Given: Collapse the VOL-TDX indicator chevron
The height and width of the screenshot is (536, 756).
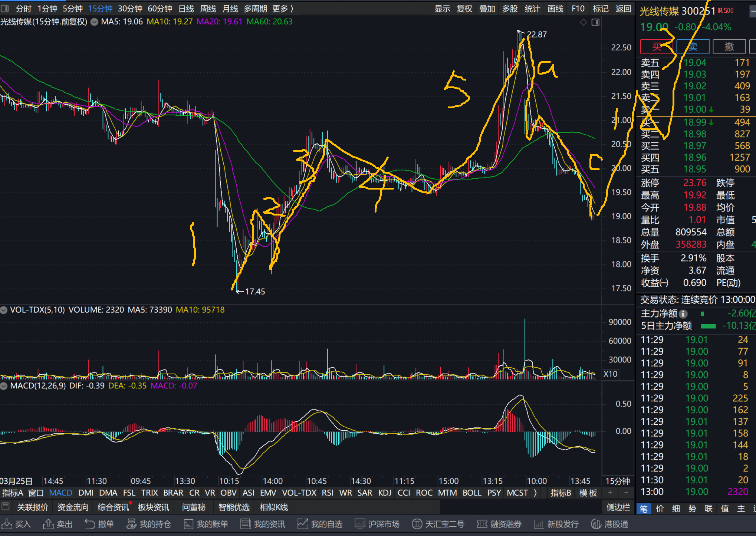Looking at the screenshot, I should pos(4,310).
